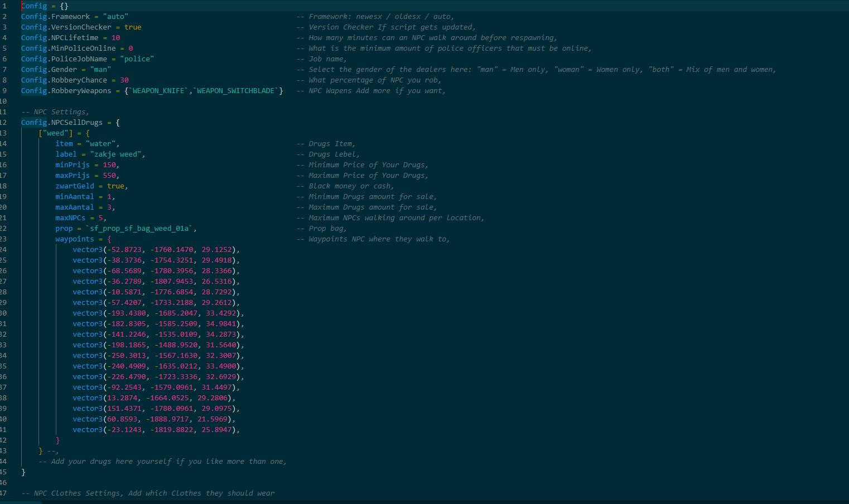This screenshot has height=504, width=849.
Task: Click the "auto" Framework value
Action: click(115, 17)
